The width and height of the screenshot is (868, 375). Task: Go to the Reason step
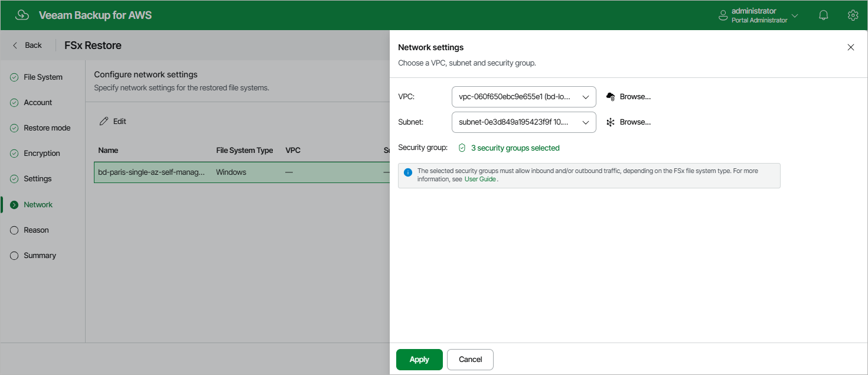[36, 230]
